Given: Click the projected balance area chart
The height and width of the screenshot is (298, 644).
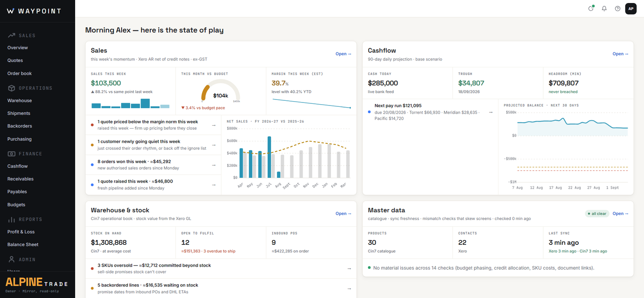Looking at the screenshot, I should [572, 127].
